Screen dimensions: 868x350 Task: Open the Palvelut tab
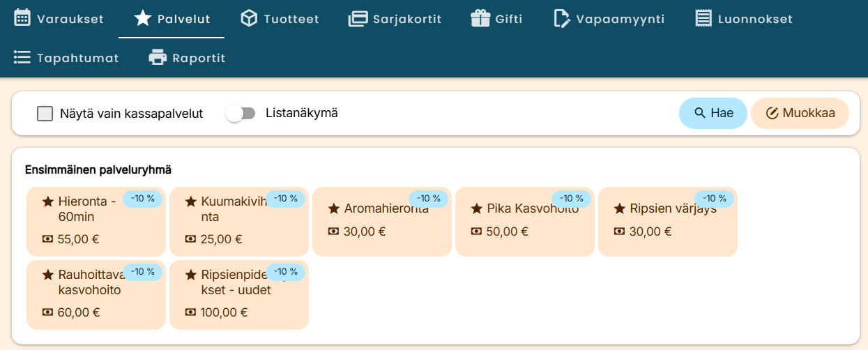pyautogui.click(x=172, y=19)
